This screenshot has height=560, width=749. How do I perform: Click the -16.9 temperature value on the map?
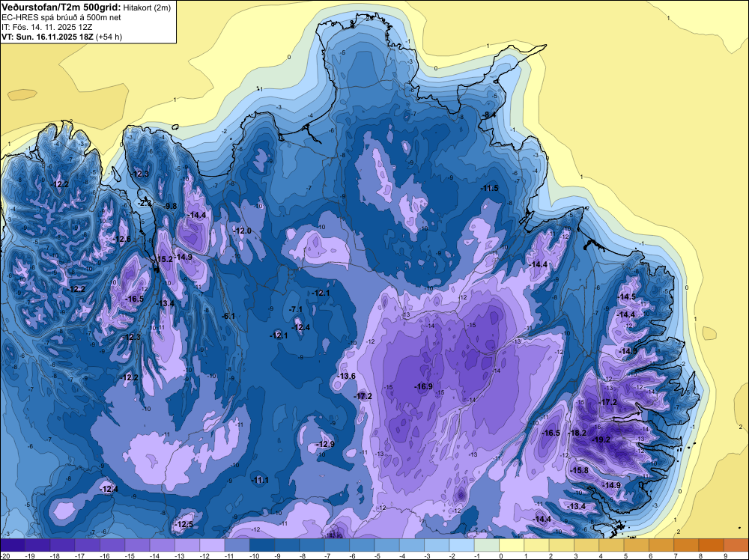click(x=423, y=386)
